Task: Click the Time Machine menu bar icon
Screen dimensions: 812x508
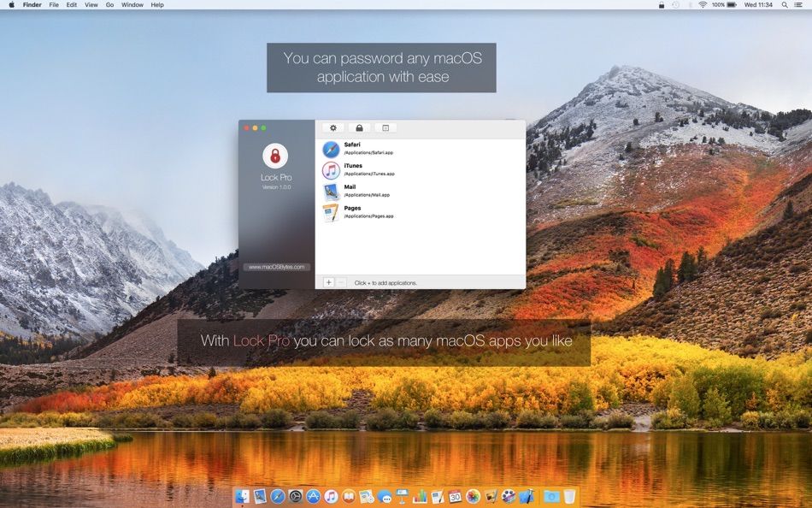Action: coord(676,4)
